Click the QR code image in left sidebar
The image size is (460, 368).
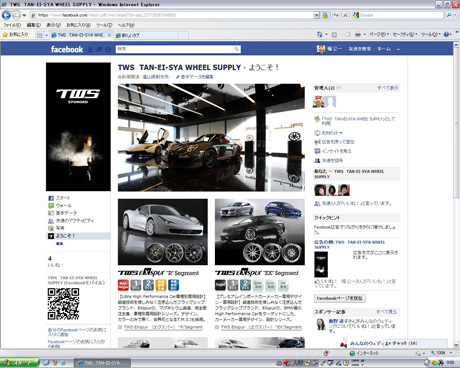pos(63,304)
